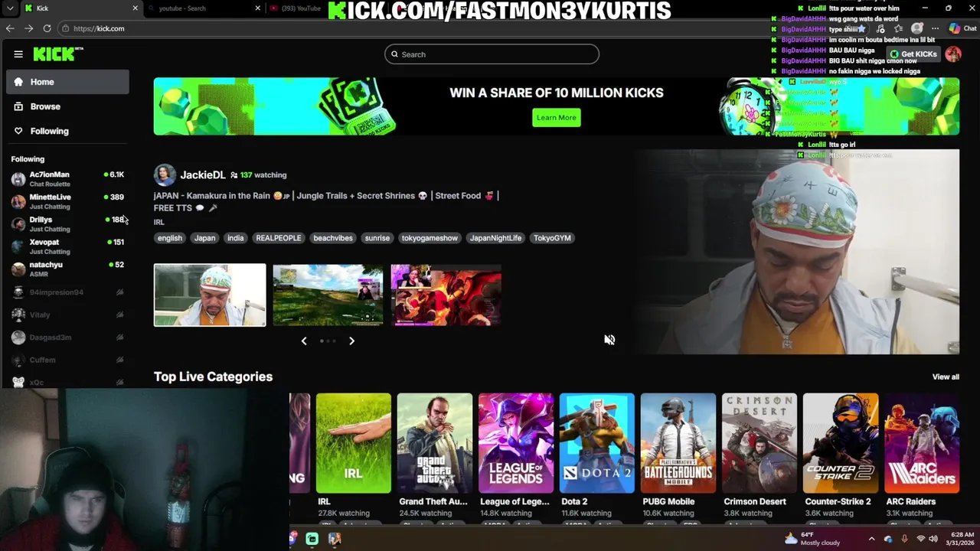Viewport: 980px width, 551px height.
Task: Select the tokyogameshow tag
Action: 430,238
